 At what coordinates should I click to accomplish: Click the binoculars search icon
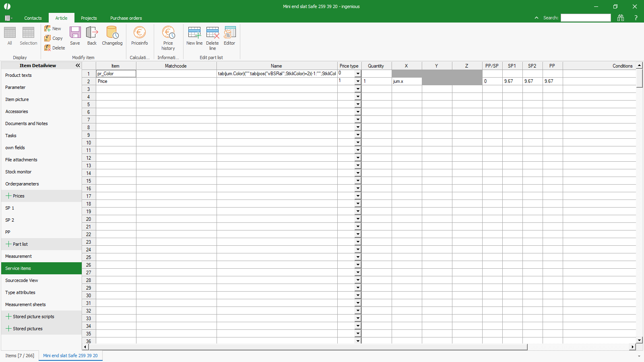(621, 18)
